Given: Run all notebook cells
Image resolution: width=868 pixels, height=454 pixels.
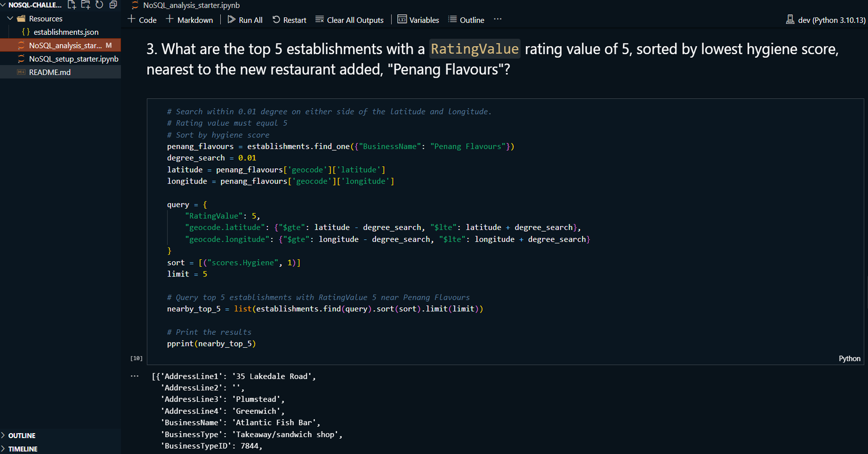Looking at the screenshot, I should coord(245,20).
